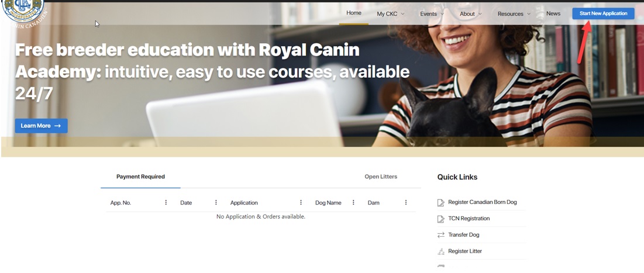Open the Transfer Dog link
This screenshot has width=644, height=273.
[x=464, y=235]
